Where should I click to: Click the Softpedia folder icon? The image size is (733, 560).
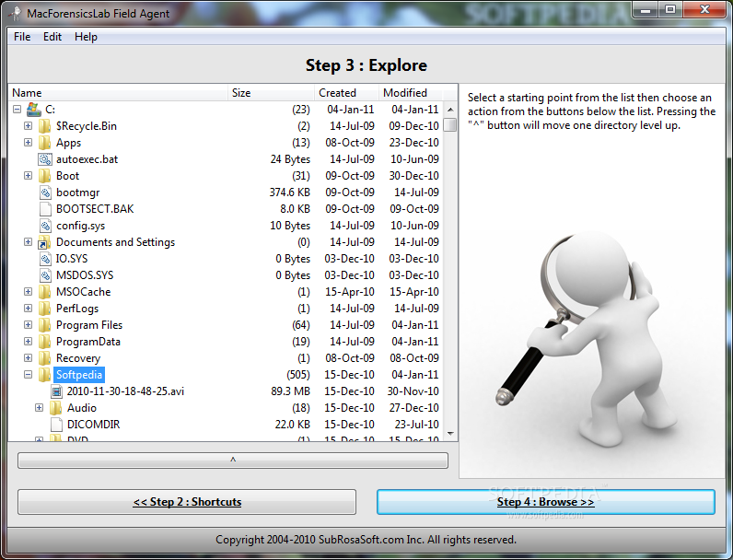click(x=45, y=375)
